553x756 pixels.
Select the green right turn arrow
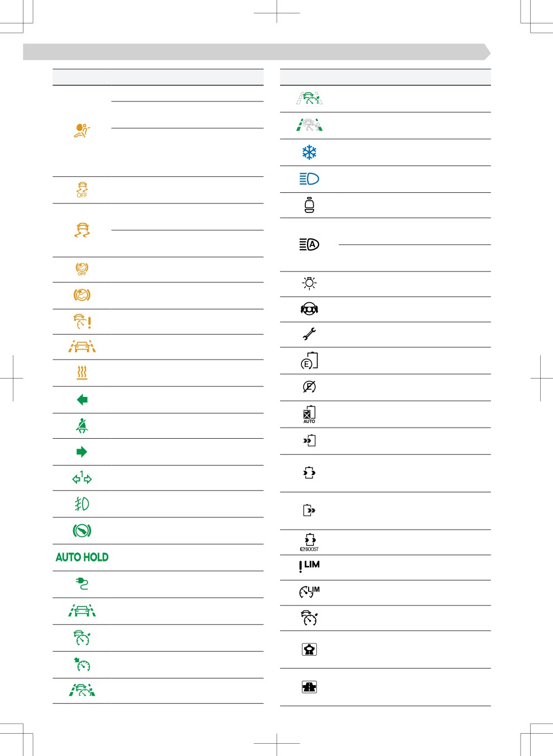[x=82, y=452]
